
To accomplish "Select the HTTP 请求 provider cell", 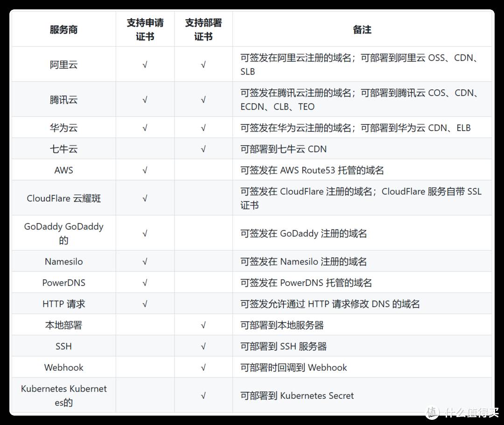I will tap(63, 304).
